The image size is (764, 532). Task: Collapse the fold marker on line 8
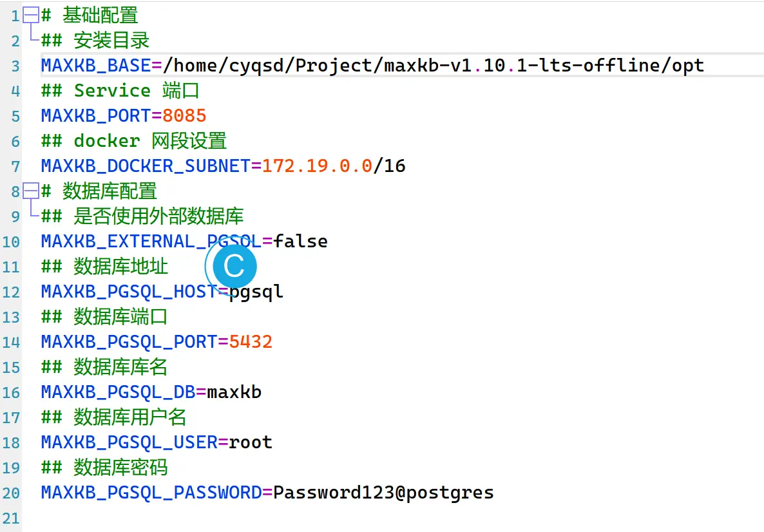[31, 191]
